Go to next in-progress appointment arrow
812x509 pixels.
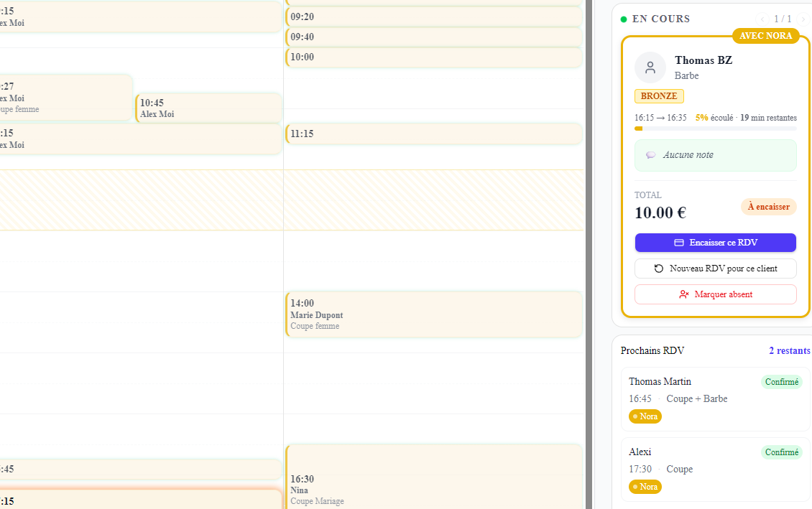tap(803, 19)
